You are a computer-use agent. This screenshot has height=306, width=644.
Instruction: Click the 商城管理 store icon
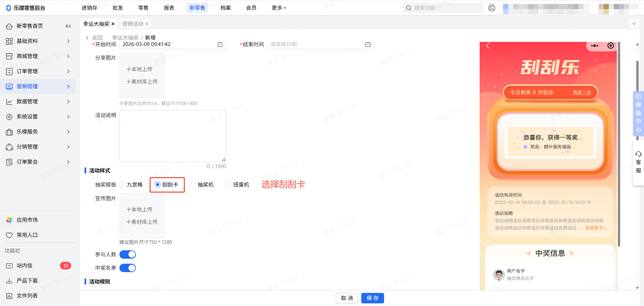9,56
